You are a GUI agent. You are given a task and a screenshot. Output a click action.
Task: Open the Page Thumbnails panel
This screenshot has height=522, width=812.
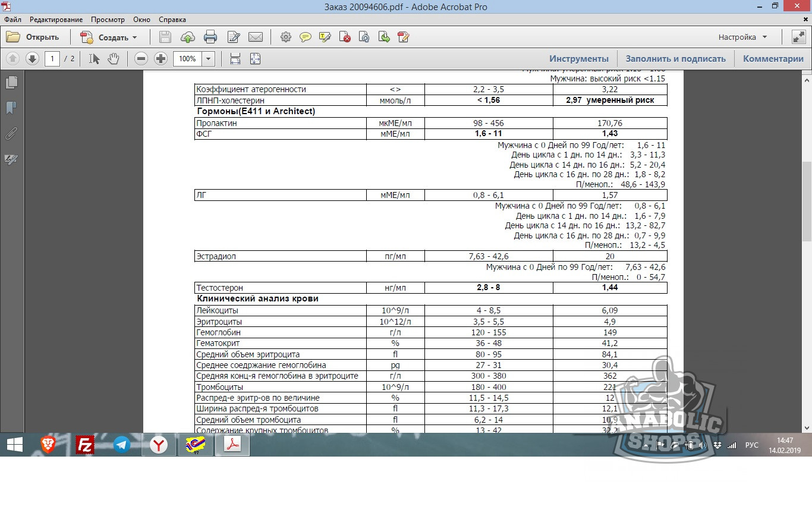coord(11,82)
